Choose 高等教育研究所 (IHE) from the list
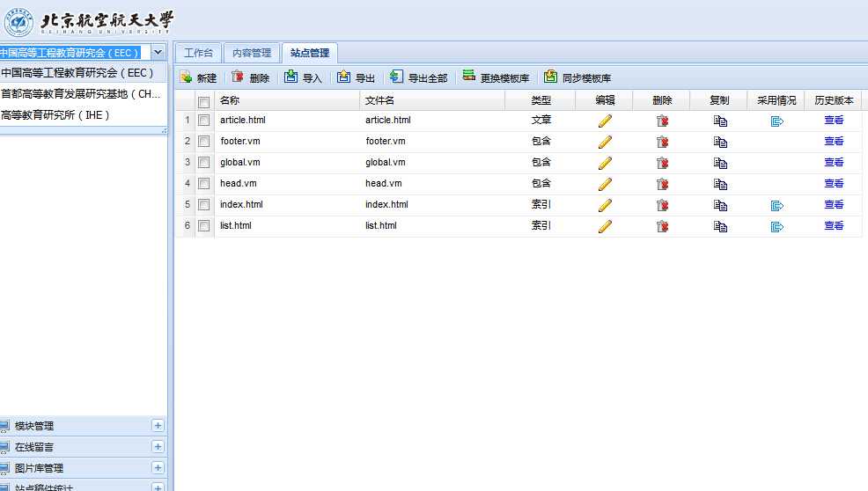Image resolution: width=868 pixels, height=491 pixels. [x=83, y=115]
